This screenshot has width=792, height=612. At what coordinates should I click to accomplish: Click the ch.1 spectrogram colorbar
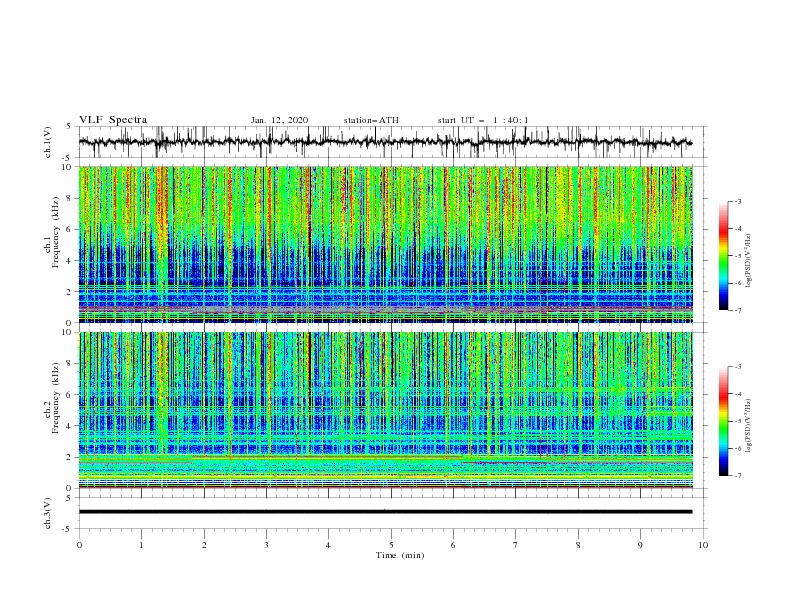point(723,256)
